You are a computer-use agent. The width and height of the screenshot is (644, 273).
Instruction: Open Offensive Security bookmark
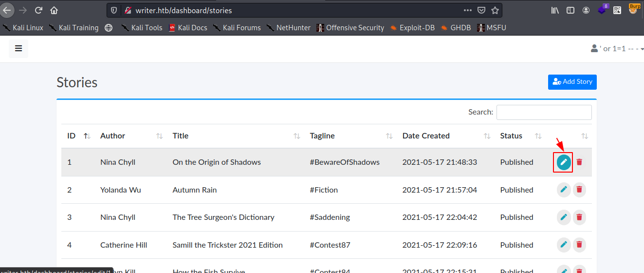pos(350,28)
